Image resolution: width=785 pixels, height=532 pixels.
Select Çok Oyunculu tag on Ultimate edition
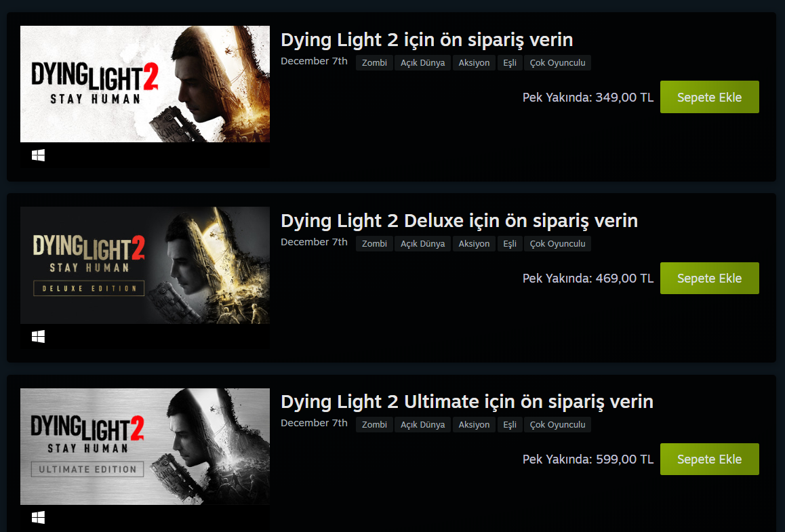(x=558, y=424)
